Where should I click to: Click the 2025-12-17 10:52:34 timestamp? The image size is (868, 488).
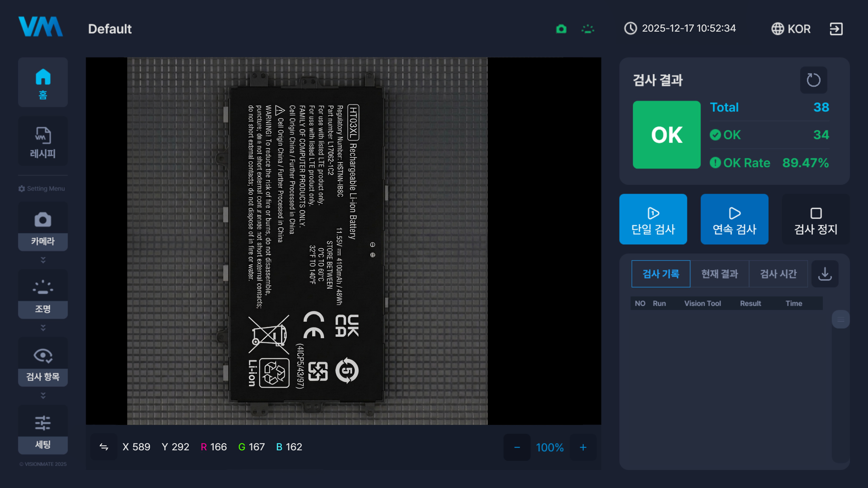(x=689, y=28)
